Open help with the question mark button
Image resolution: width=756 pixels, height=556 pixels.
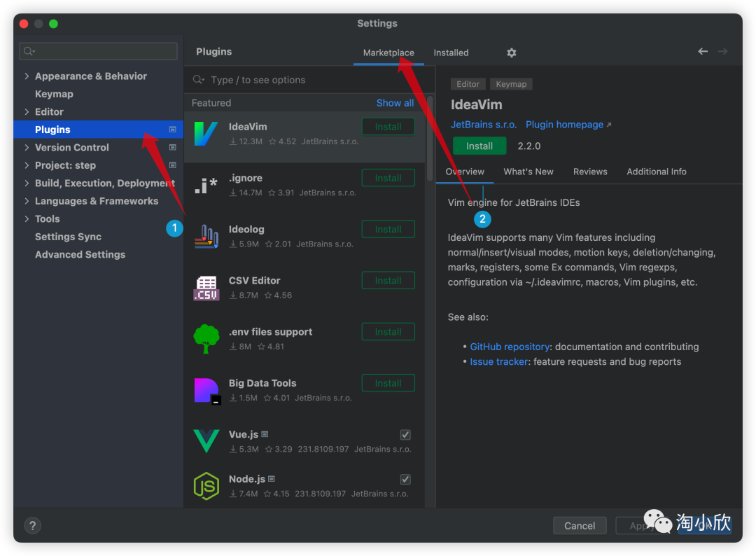(33, 526)
